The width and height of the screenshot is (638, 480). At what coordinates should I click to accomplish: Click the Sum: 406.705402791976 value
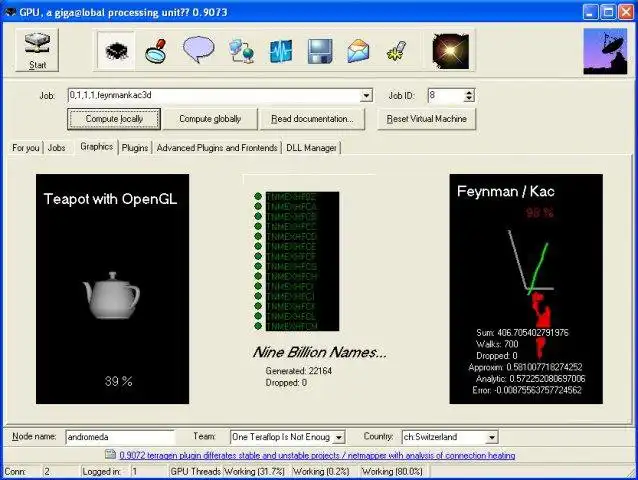(522, 332)
